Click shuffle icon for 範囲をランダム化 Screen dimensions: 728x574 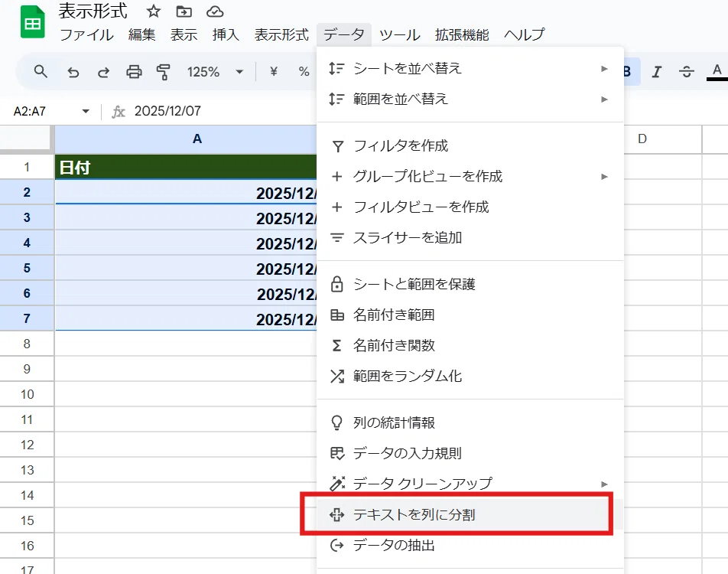tap(337, 377)
